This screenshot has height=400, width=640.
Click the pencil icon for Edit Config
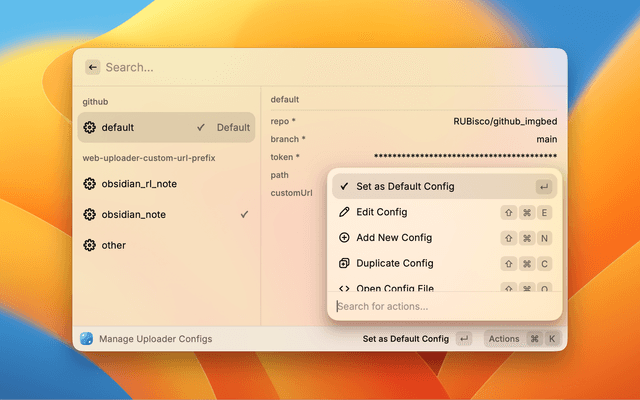[345, 212]
